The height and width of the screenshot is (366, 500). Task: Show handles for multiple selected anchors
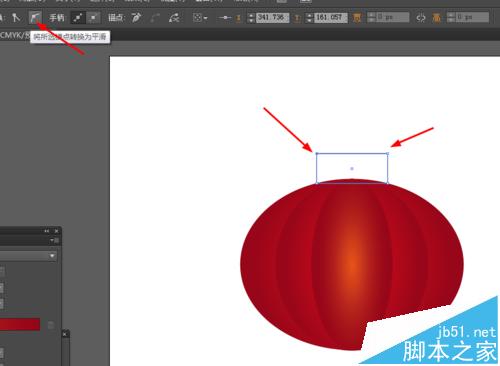[78, 17]
